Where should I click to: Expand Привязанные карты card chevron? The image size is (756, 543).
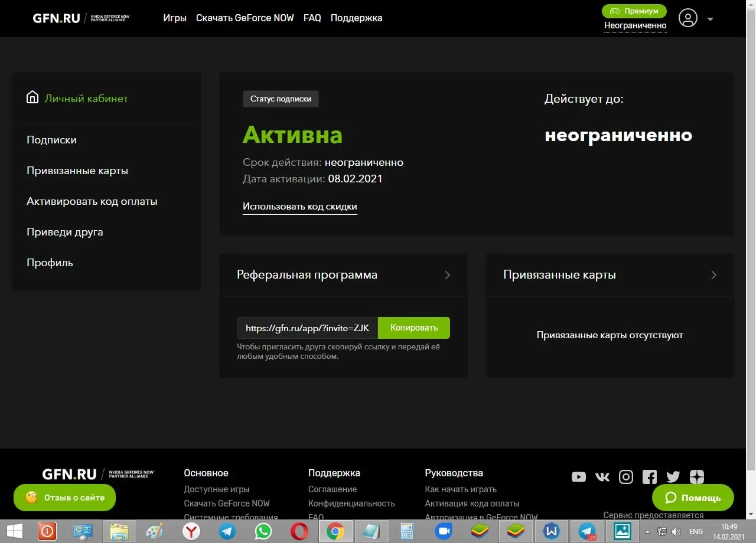click(x=713, y=275)
